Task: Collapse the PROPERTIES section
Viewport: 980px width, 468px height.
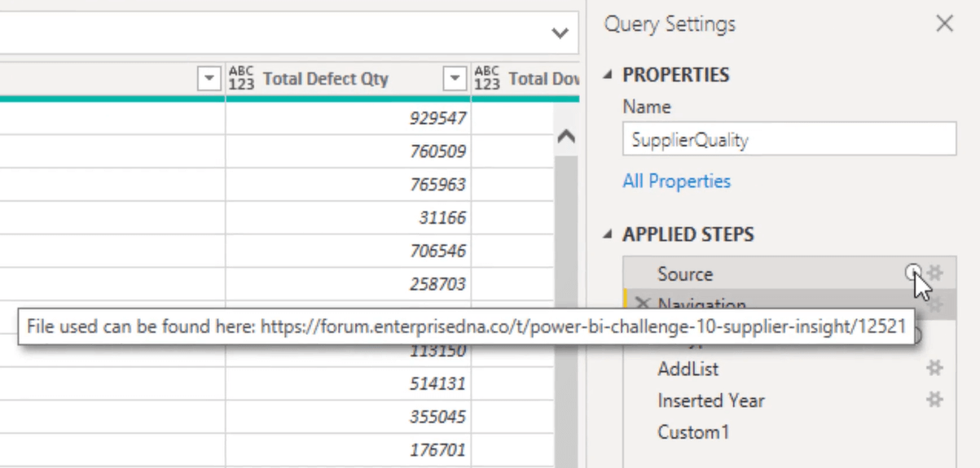Action: click(609, 75)
